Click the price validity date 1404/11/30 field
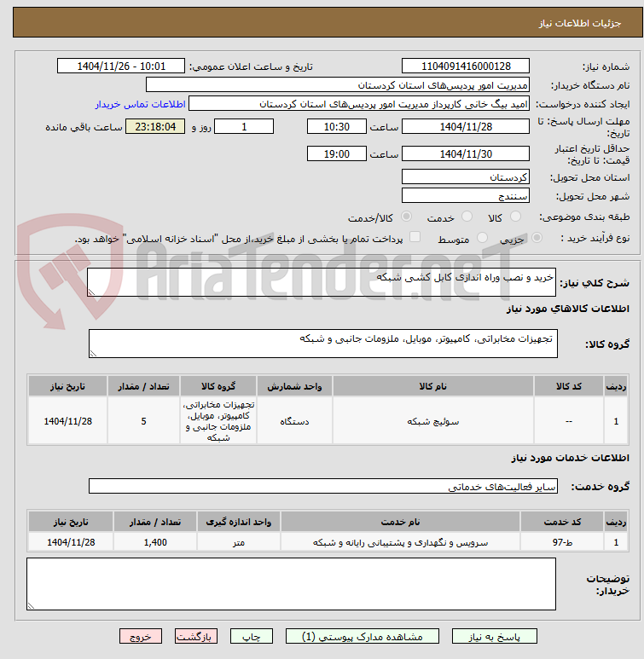 tap(465, 153)
